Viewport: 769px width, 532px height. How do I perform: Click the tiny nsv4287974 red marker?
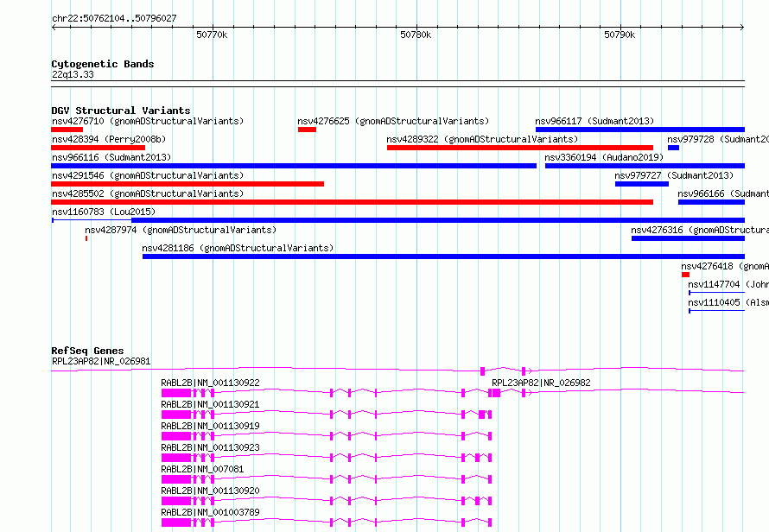pos(86,238)
